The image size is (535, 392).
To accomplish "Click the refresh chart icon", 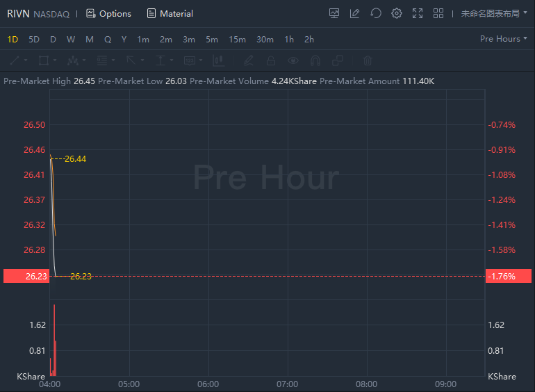I will 376,13.
